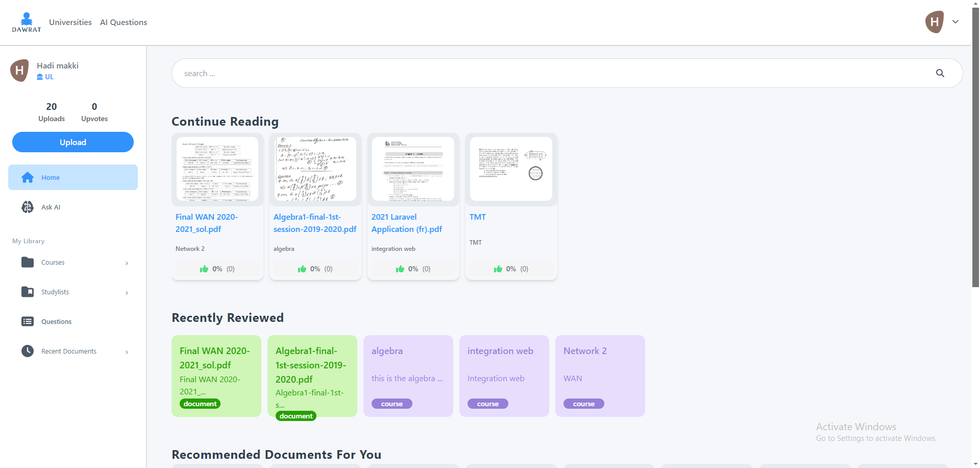This screenshot has height=468, width=980.
Task: Go to AI Questions in top navigation
Action: coord(124,22)
